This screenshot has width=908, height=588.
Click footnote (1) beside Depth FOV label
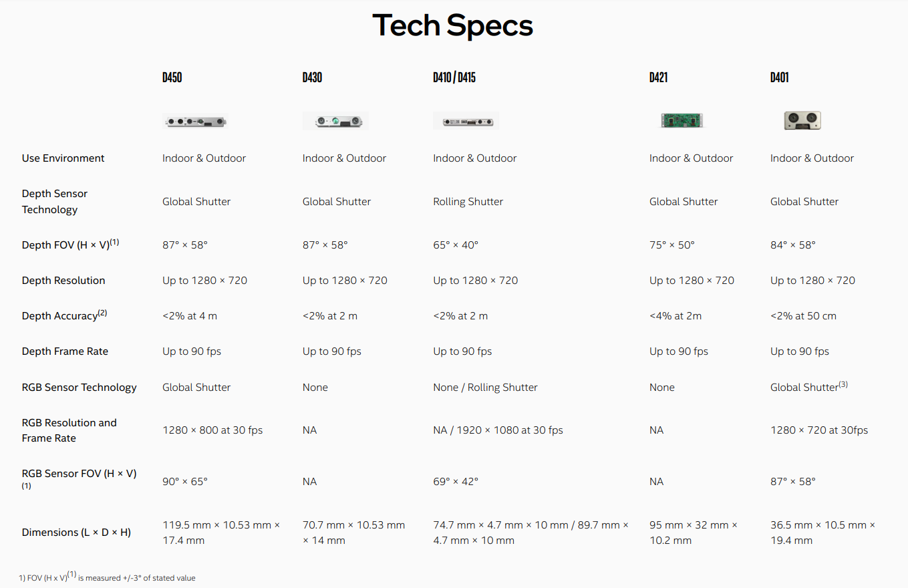(x=114, y=242)
